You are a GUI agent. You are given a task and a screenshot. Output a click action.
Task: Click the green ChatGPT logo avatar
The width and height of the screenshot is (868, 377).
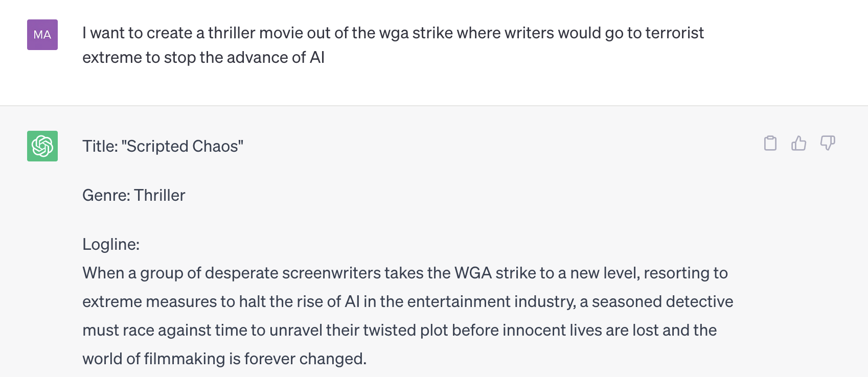[x=42, y=146]
